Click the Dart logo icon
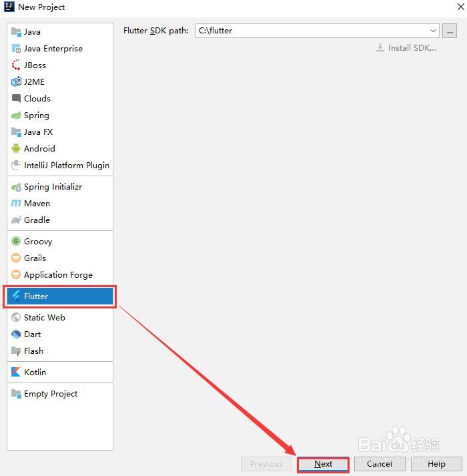This screenshot has height=476, width=467. pos(16,334)
